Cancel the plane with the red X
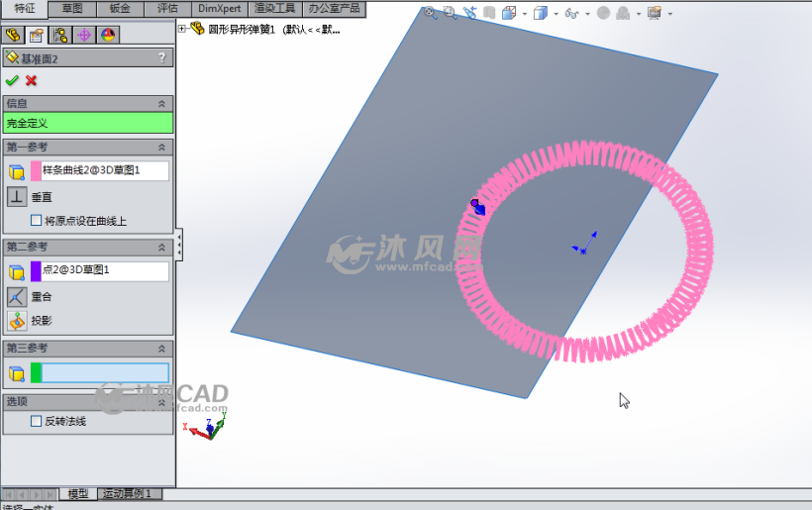The height and width of the screenshot is (510, 812). 32,80
